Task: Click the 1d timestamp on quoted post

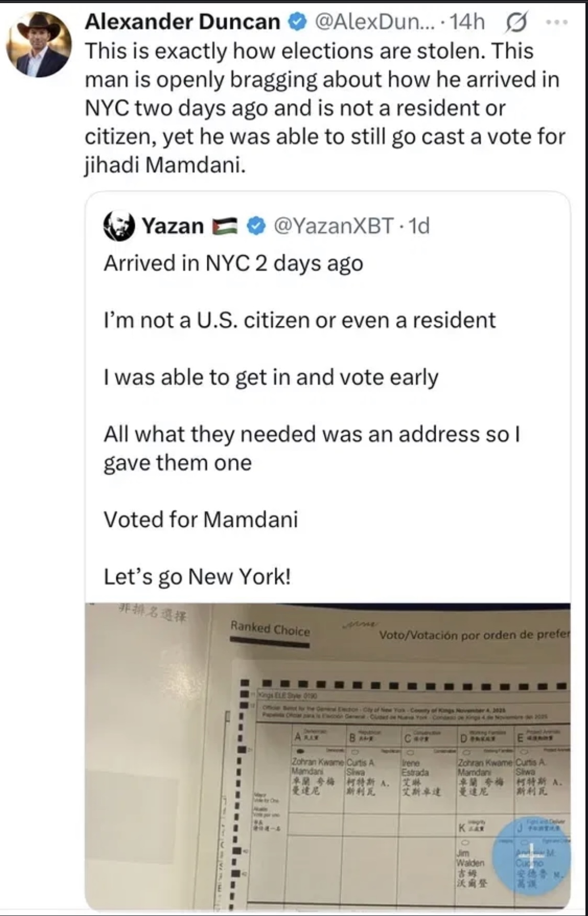Action: point(419,226)
